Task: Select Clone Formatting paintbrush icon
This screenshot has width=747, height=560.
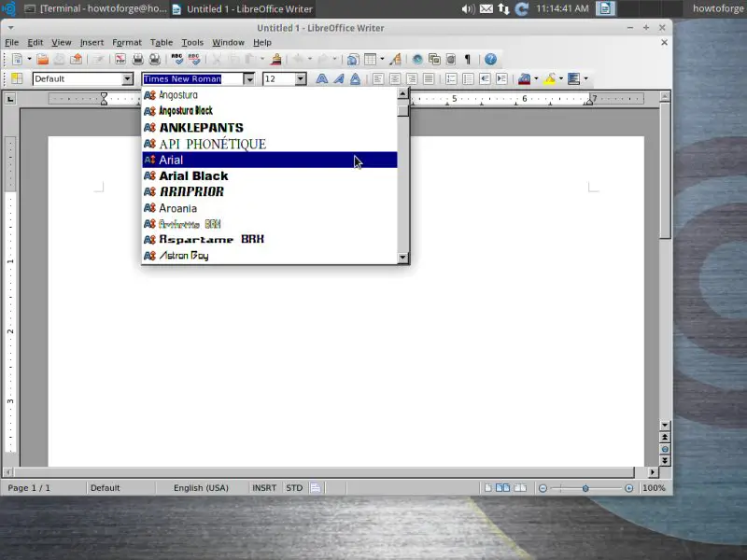Action: tap(275, 59)
